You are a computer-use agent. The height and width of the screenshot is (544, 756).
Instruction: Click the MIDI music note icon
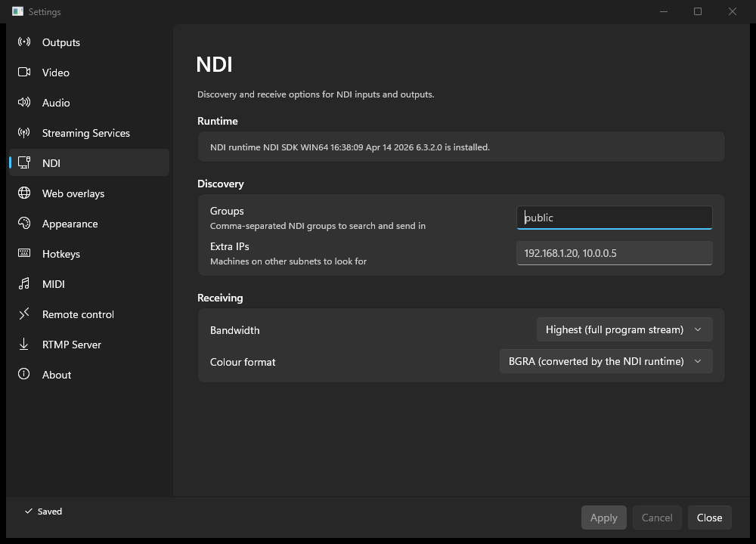[24, 284]
